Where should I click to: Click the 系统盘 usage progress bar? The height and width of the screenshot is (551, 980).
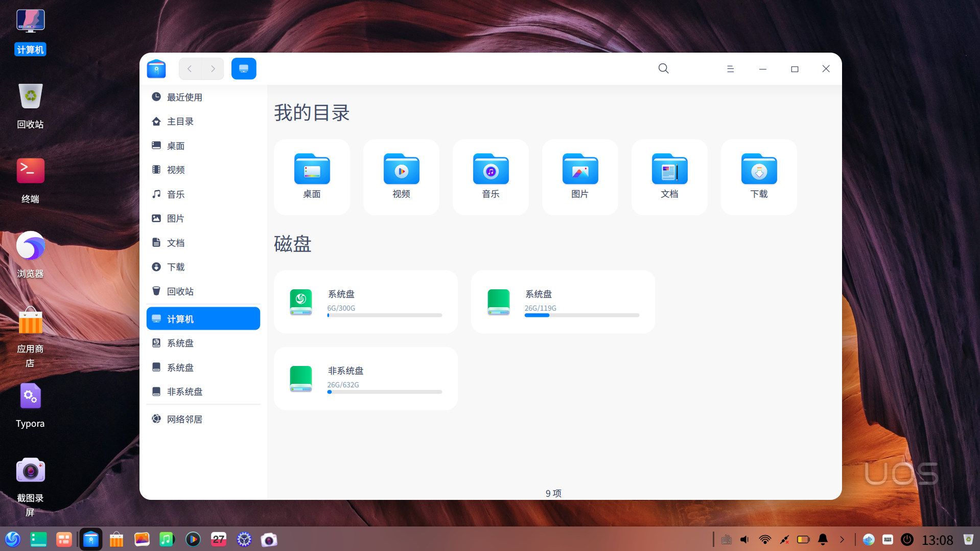pyautogui.click(x=384, y=315)
